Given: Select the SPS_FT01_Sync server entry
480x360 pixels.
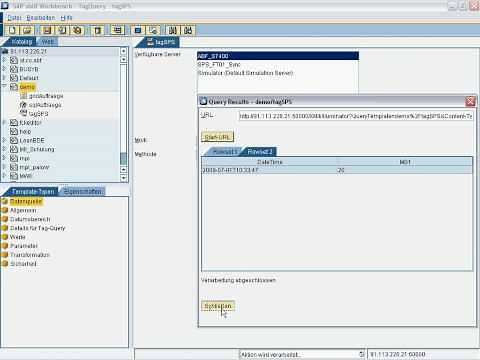Looking at the screenshot, I should tap(278, 64).
